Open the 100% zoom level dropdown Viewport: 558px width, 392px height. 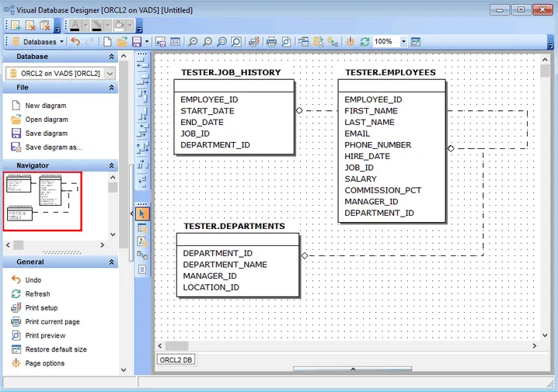pos(403,41)
